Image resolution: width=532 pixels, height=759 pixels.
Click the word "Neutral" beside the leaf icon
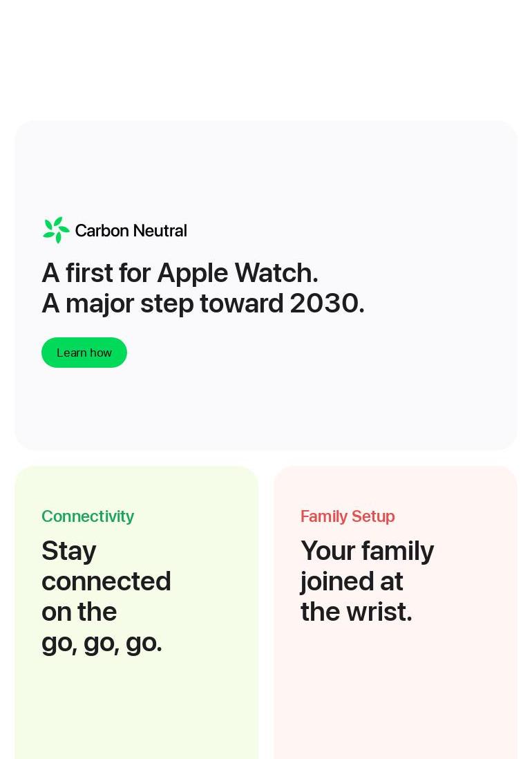[160, 230]
